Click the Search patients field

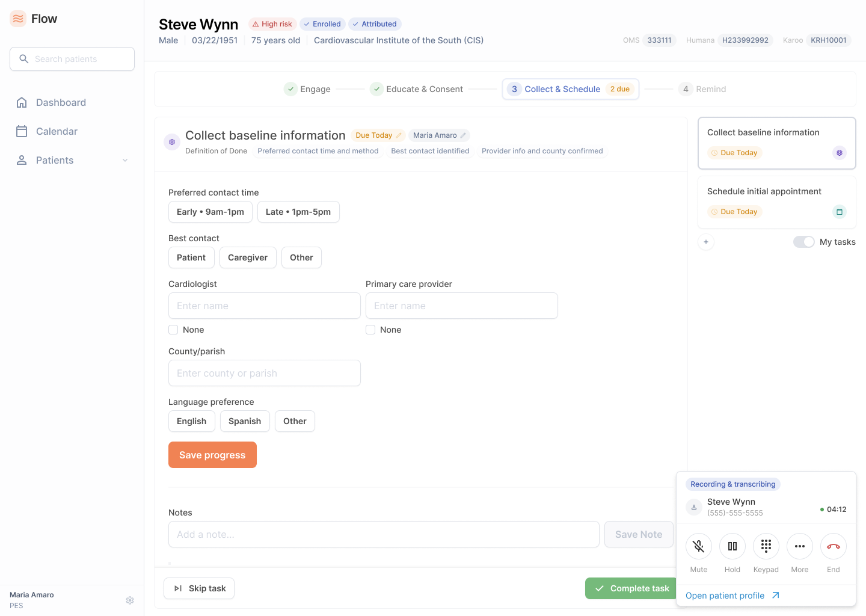tap(72, 59)
